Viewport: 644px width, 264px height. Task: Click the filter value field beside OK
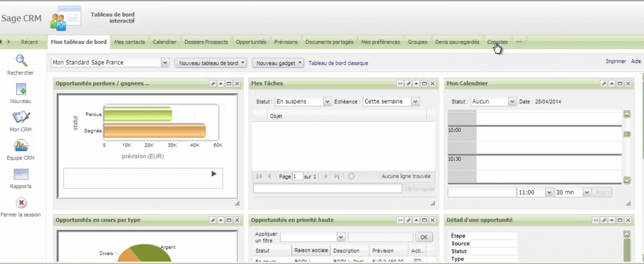point(380,237)
